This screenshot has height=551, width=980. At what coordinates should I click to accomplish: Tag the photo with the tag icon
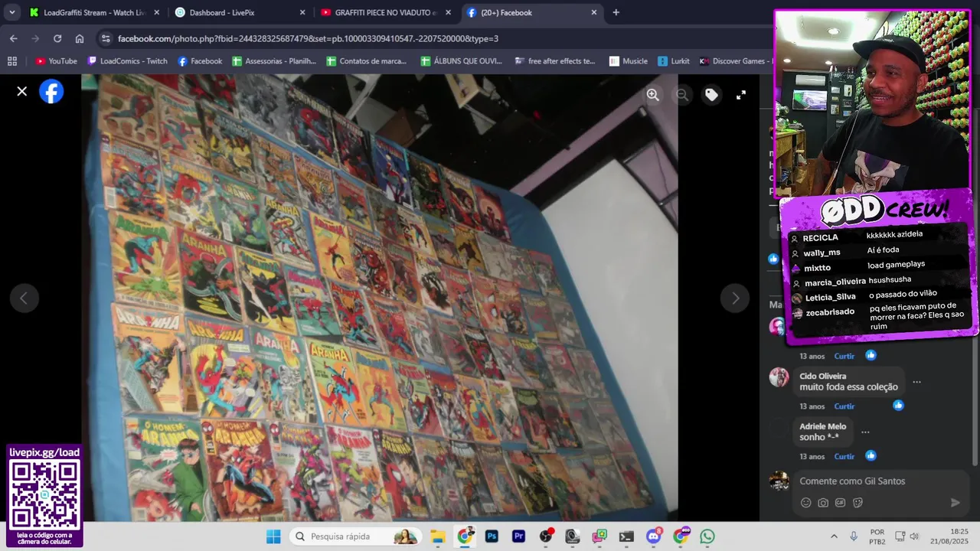pyautogui.click(x=711, y=95)
